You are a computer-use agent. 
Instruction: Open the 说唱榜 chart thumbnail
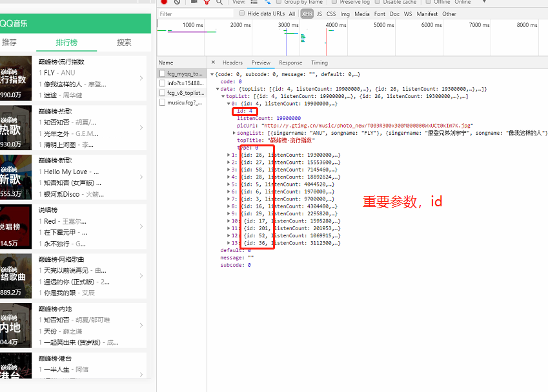point(15,226)
